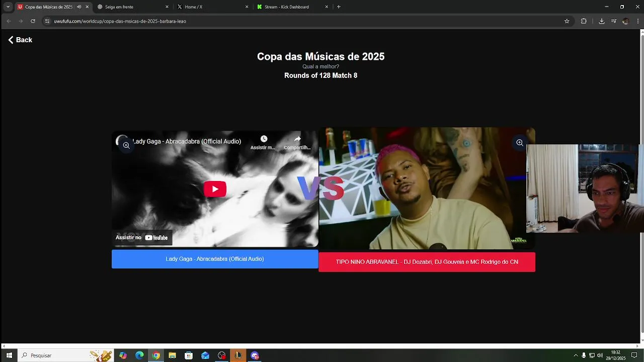Click the 'Qual a melhor?' subtitle
The height and width of the screenshot is (362, 644).
pyautogui.click(x=320, y=66)
